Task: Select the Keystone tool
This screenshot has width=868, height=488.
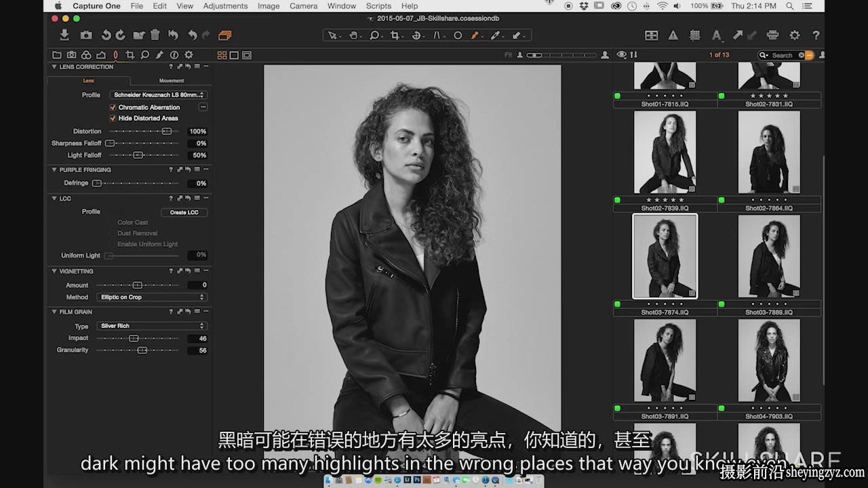Action: (437, 35)
